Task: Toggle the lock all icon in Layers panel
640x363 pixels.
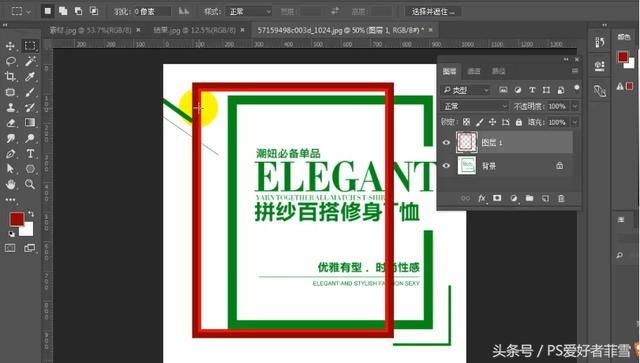Action: click(518, 122)
